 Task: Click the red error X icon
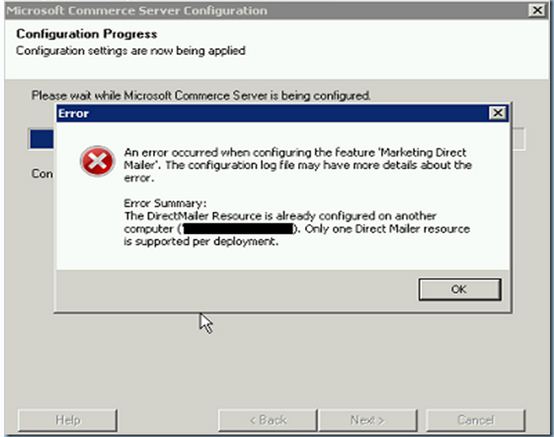coord(97,161)
